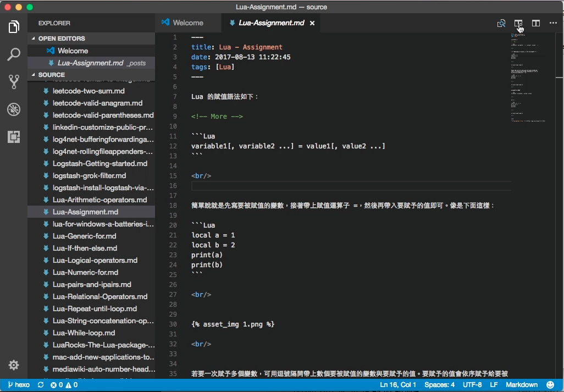
Task: Open logstash-grok-filter.md file
Action: pos(91,175)
